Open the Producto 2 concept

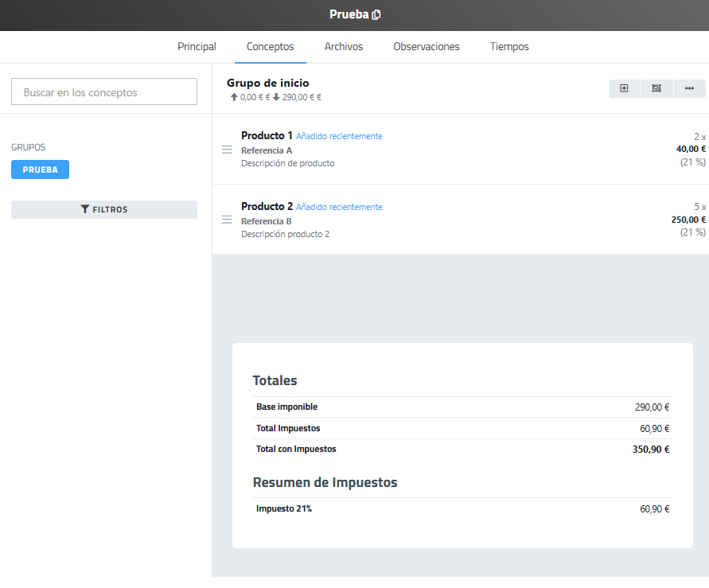267,206
